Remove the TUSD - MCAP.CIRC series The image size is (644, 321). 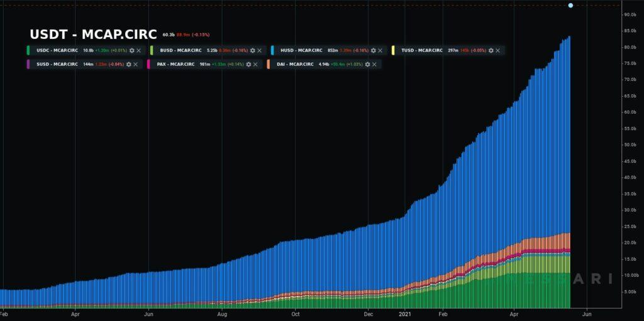[x=498, y=50]
